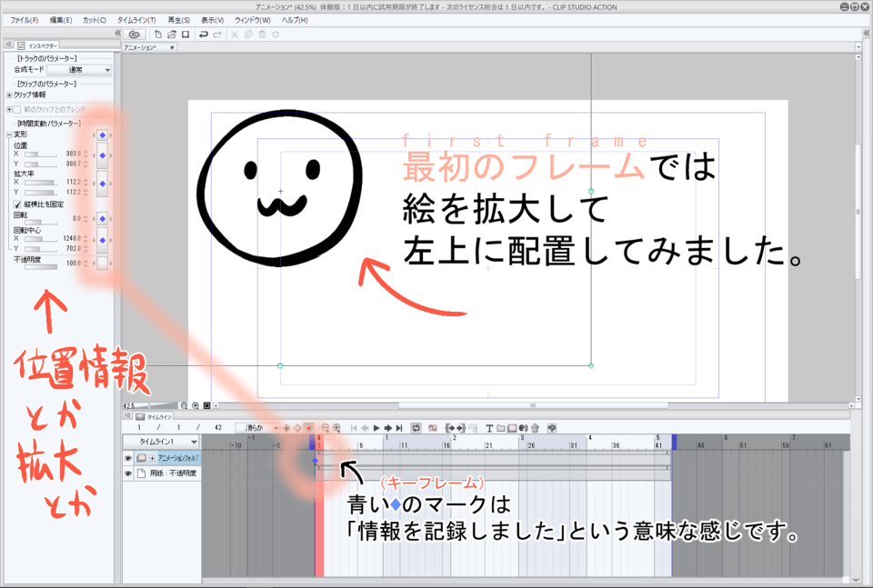Uncheck 縦横比を固定 (fix aspect ratio)

(16, 204)
